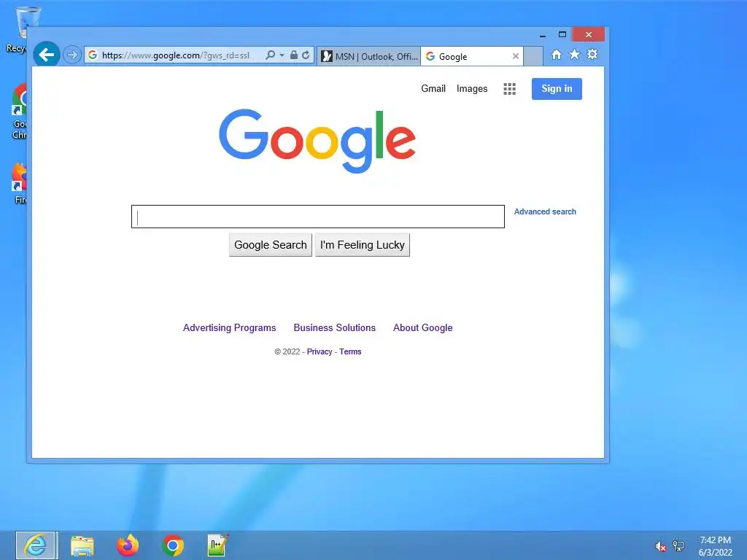Select the Google Chrome desktop shortcut
This screenshot has height=560, width=747.
(19, 112)
